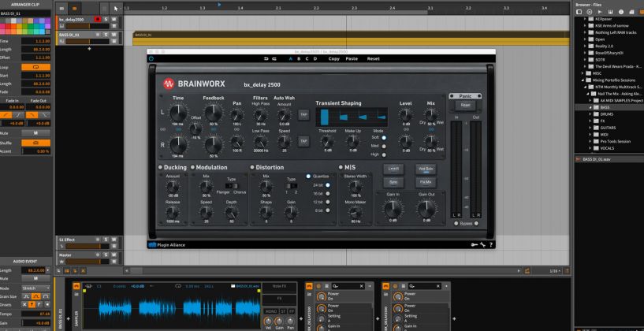The height and width of the screenshot is (331, 644).
Task: Expand the GUITARS folder in browser
Action: [590, 128]
